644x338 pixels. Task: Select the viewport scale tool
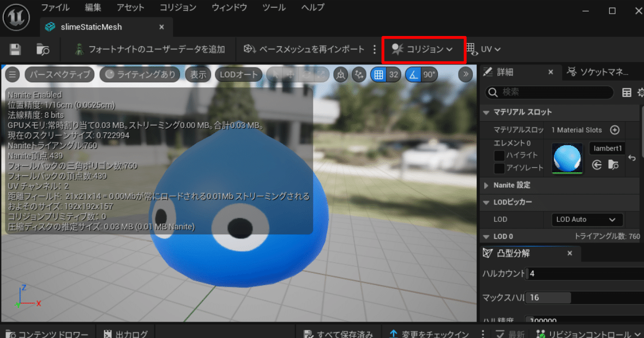(x=322, y=75)
